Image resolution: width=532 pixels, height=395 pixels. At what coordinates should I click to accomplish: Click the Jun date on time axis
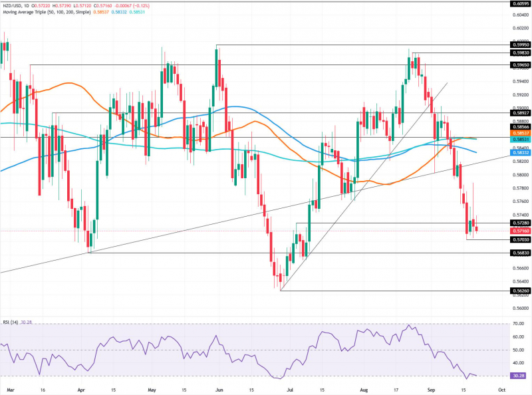point(219,390)
